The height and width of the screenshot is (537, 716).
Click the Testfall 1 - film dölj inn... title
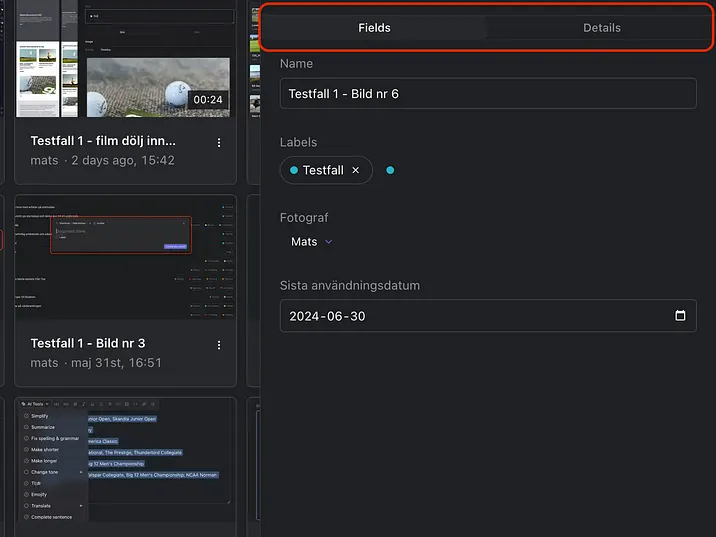click(103, 141)
